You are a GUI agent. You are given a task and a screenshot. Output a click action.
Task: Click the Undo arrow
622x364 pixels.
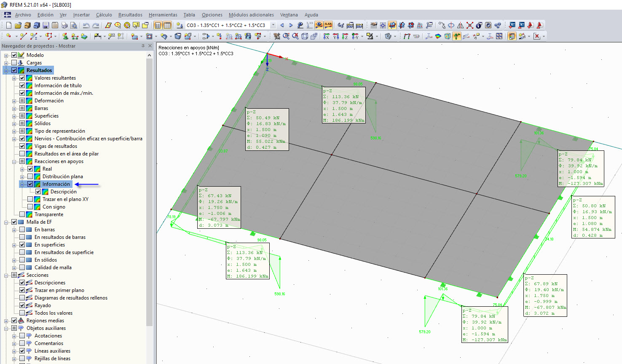(86, 25)
